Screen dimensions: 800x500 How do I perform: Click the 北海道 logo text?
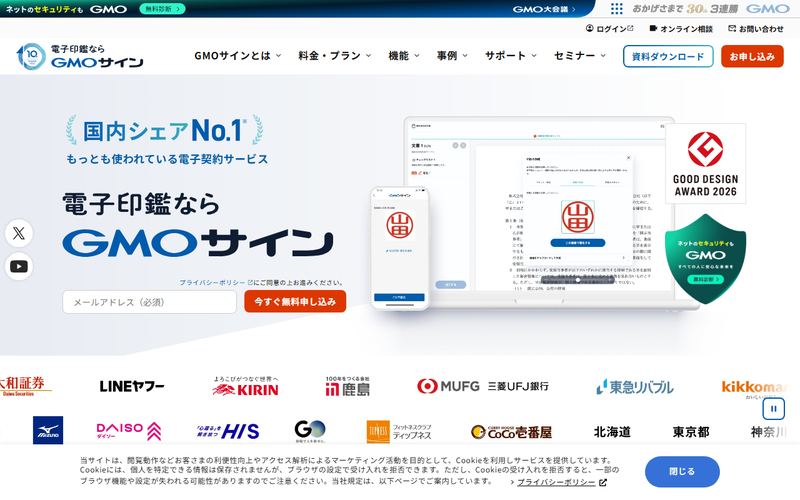click(x=612, y=432)
